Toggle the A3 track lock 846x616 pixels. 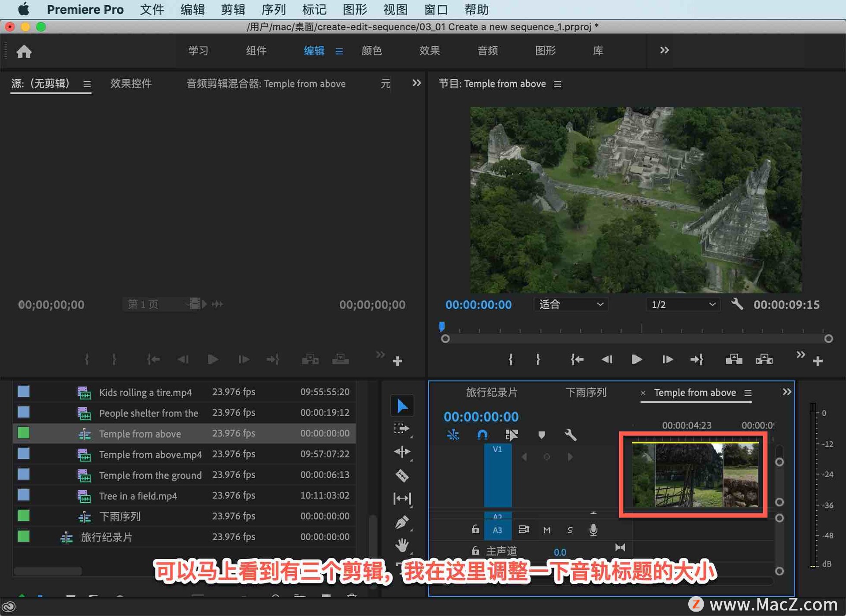pos(475,530)
